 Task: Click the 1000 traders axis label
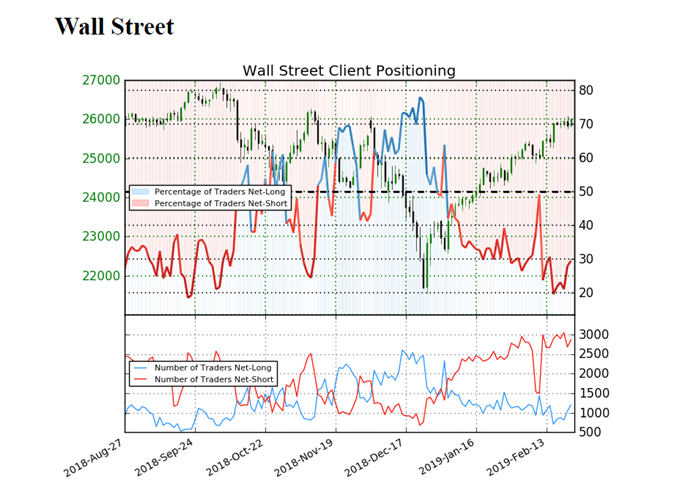click(x=594, y=413)
